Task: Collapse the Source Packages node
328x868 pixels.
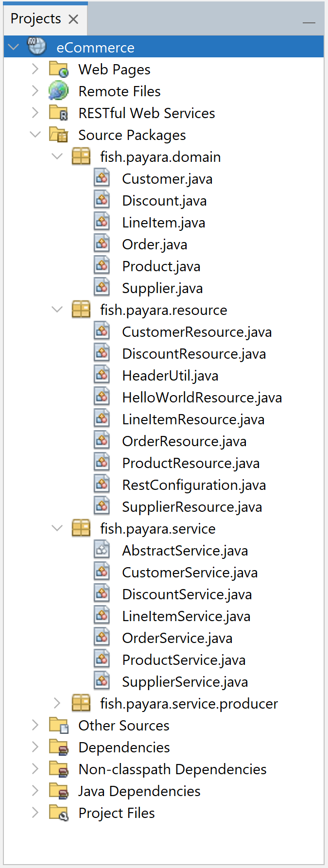Action: [35, 135]
